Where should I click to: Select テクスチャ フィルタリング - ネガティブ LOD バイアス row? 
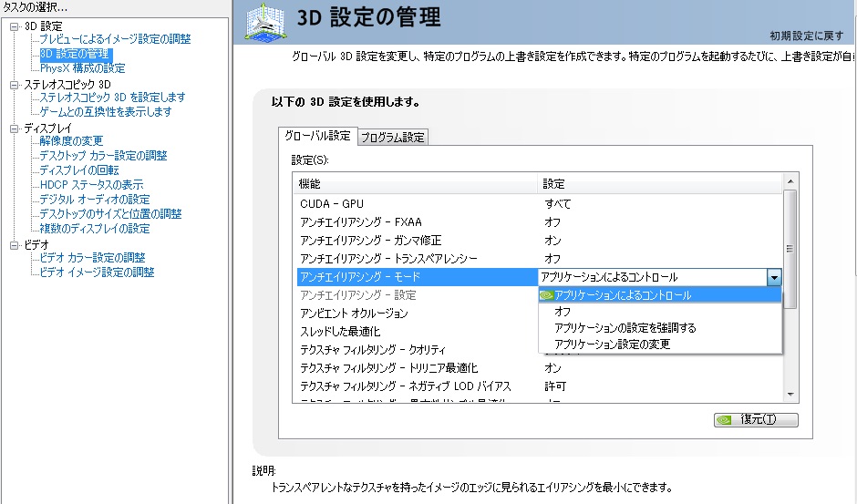point(540,386)
